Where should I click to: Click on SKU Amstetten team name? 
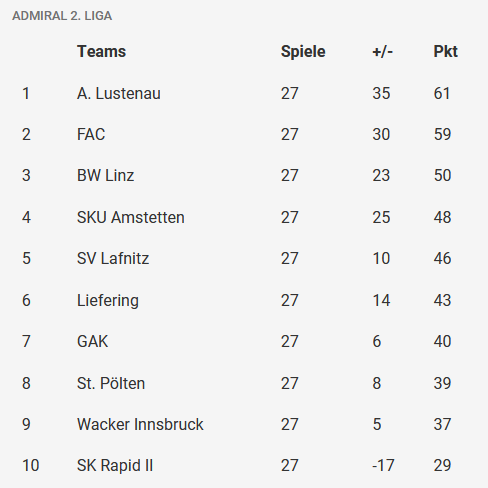click(x=131, y=217)
